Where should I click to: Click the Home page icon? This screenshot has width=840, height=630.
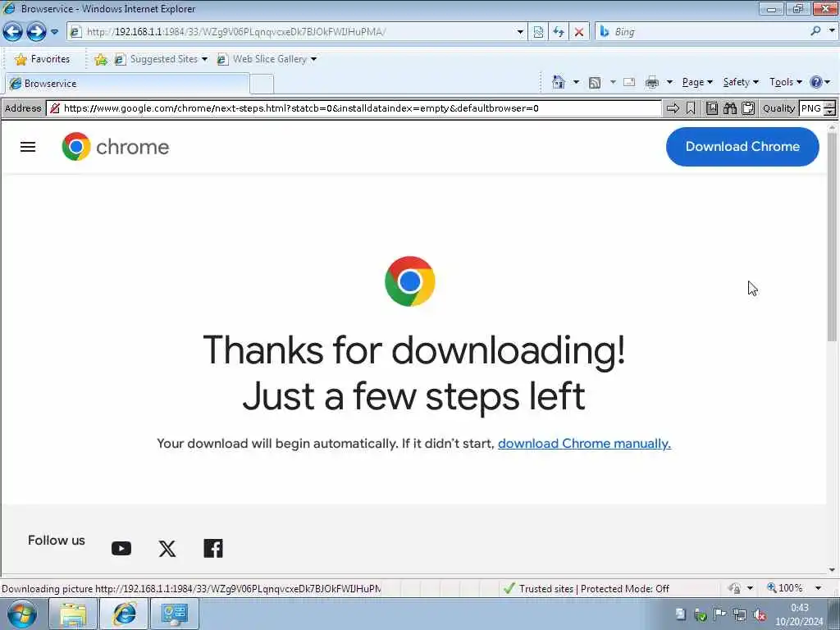558,82
